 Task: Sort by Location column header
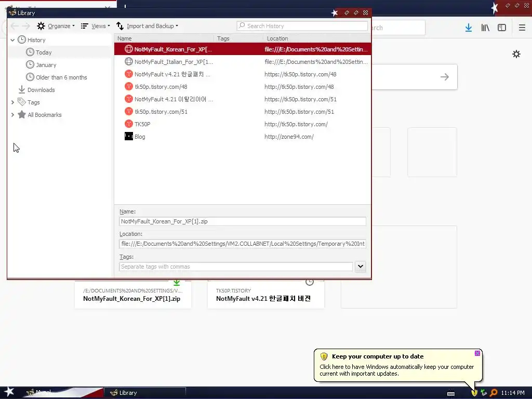(316, 38)
